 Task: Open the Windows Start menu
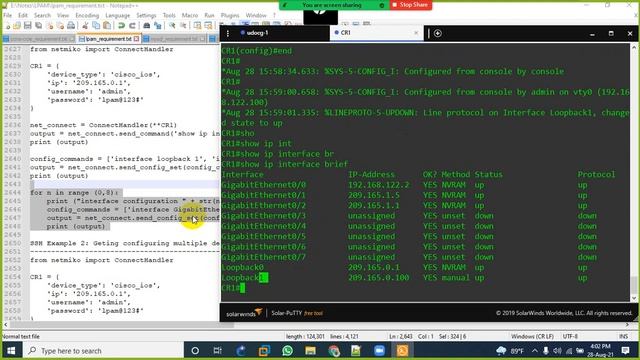tap(11, 351)
